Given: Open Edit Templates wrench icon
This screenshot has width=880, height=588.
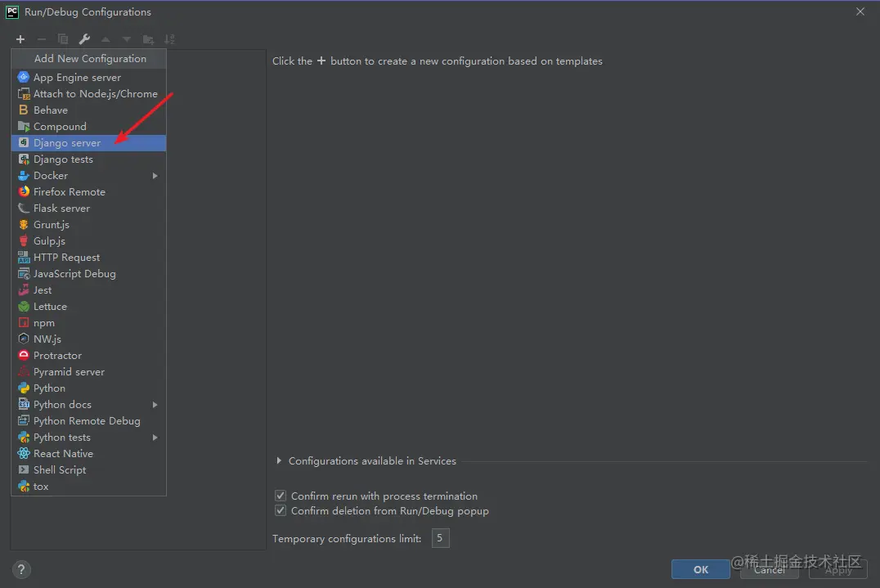Looking at the screenshot, I should (x=84, y=39).
